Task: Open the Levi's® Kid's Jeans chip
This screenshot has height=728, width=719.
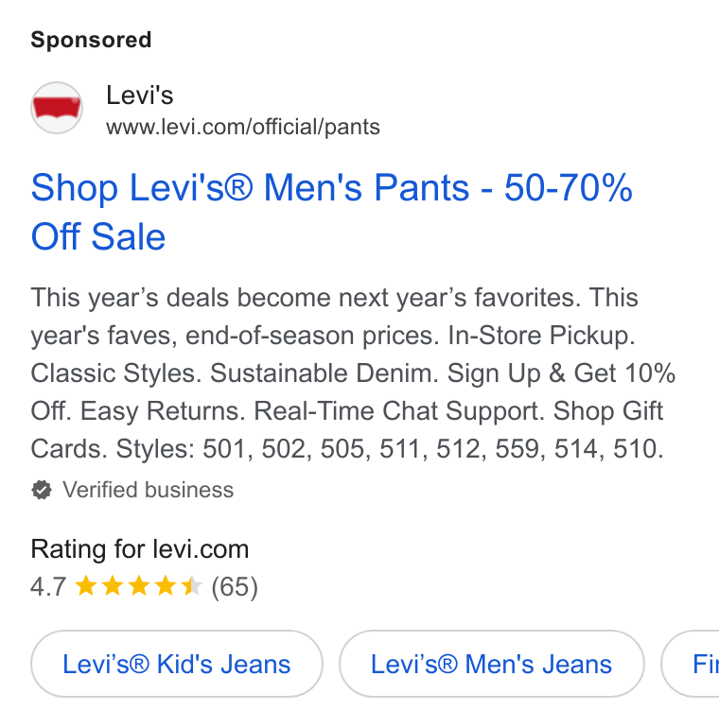Action: coord(177,664)
